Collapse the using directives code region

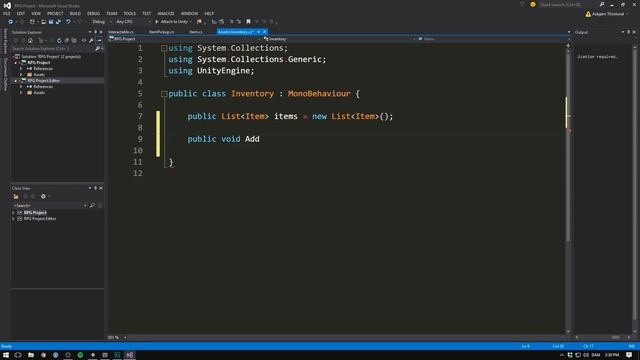[164, 48]
